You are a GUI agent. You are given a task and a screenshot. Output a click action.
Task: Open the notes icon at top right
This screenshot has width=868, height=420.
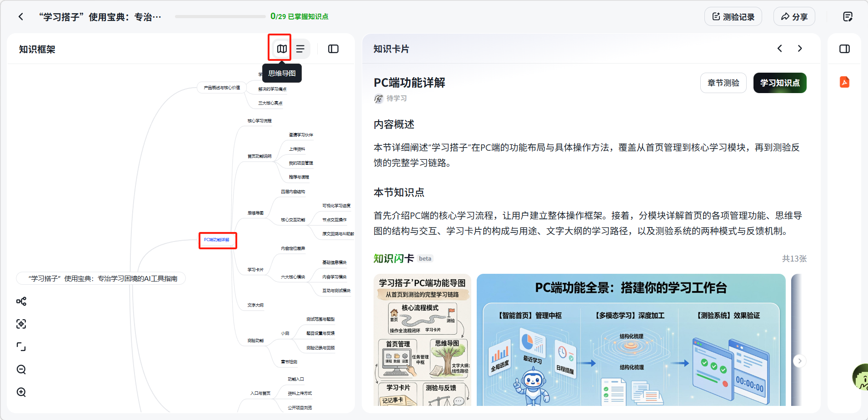coord(848,17)
